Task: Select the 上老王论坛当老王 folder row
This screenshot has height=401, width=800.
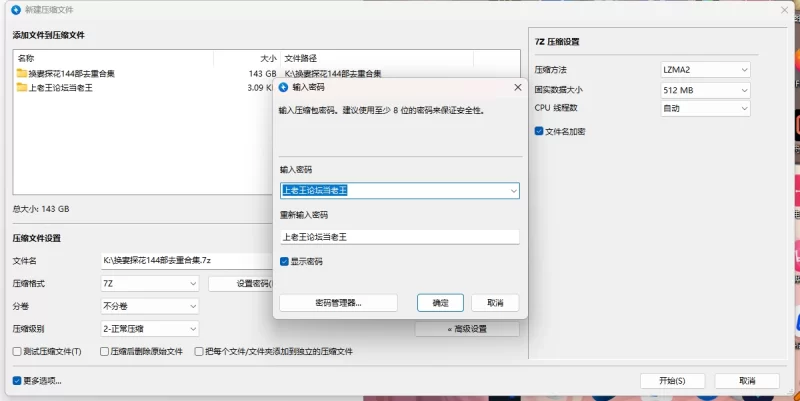Action: pyautogui.click(x=143, y=88)
